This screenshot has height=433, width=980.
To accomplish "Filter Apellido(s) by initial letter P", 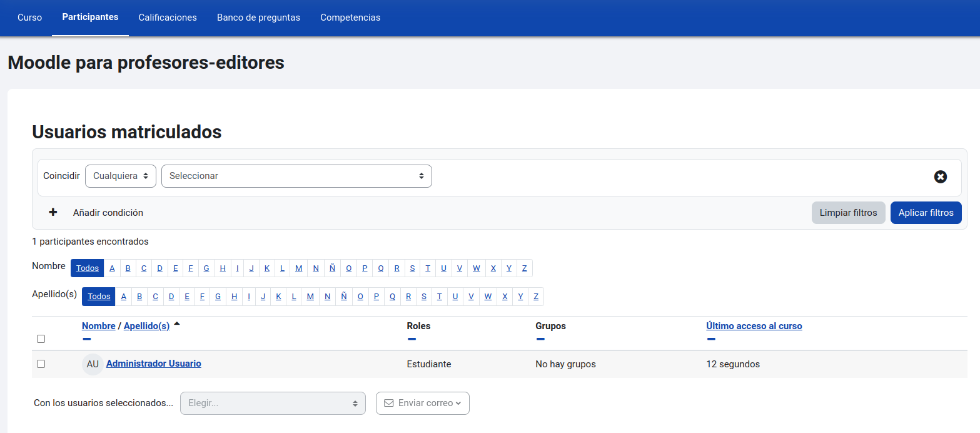I will [376, 297].
